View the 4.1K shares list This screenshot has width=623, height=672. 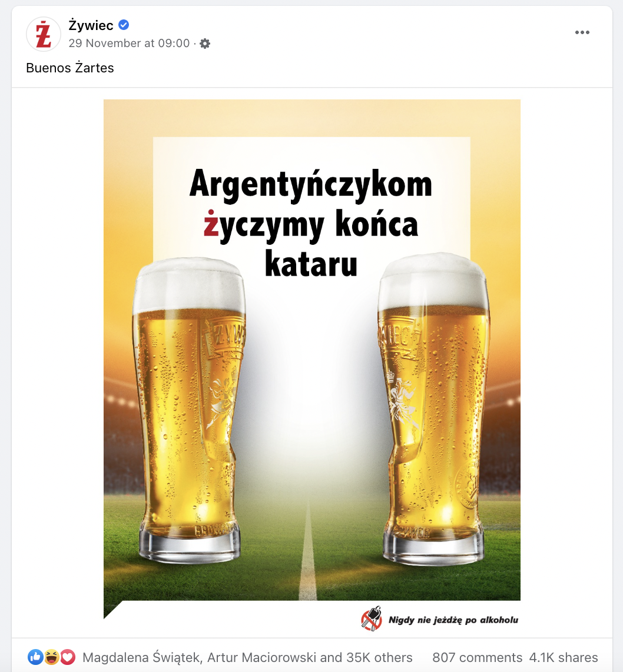coord(564,657)
